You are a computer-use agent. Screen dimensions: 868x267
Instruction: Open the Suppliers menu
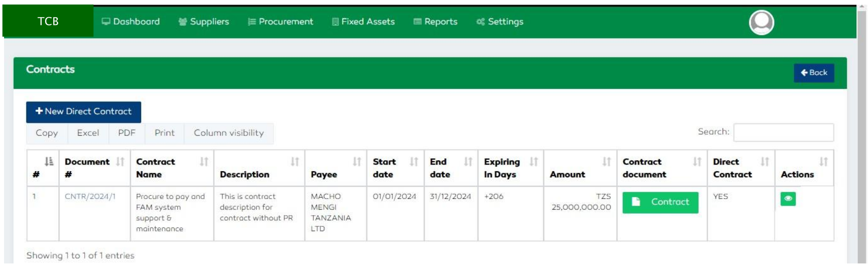(x=204, y=21)
